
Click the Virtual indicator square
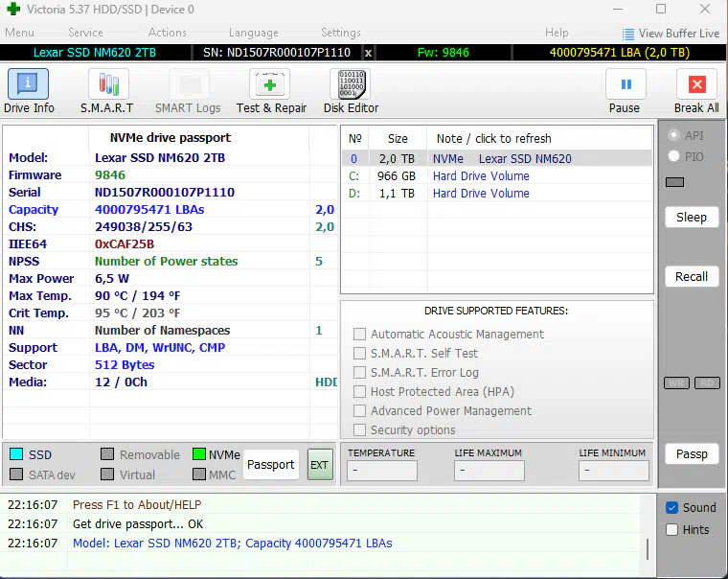107,474
